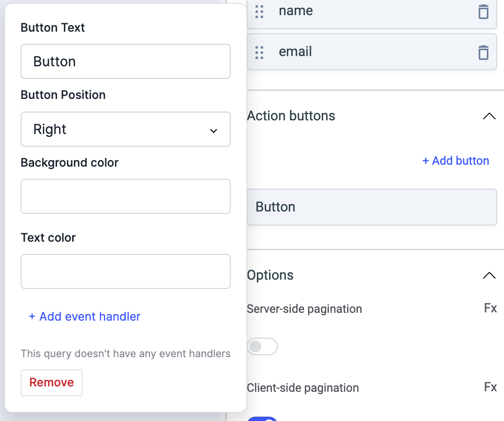This screenshot has height=421, width=504.
Task: Delete the email column with trash icon
Action: coord(483,52)
